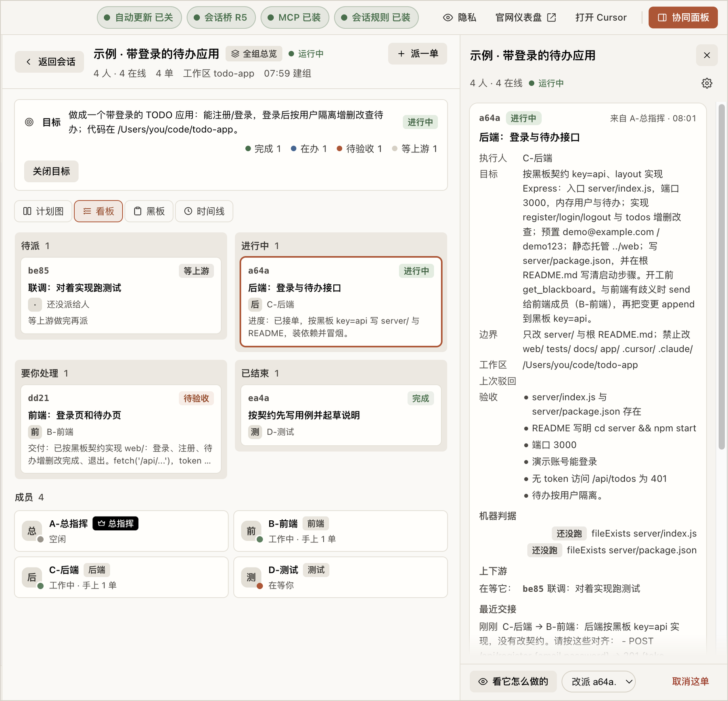728x701 pixels.
Task: Go back with 返回会话 button
Action: click(50, 62)
